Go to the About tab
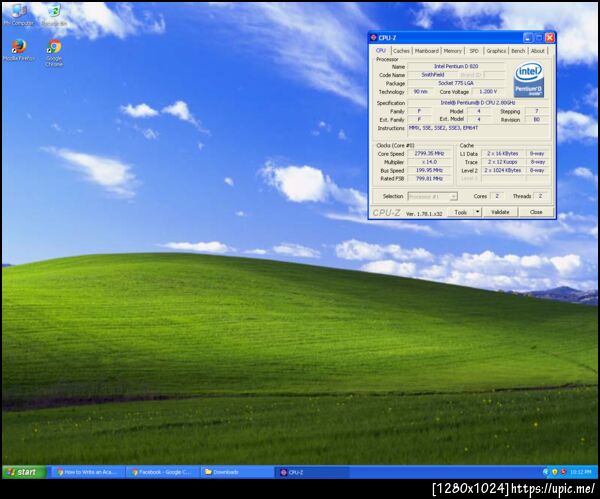This screenshot has height=499, width=600. pos(538,51)
